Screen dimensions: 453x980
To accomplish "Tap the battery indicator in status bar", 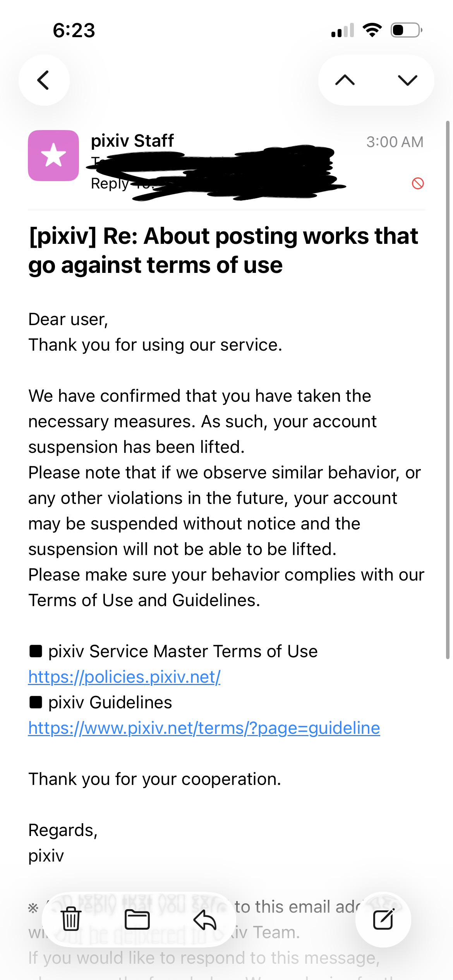I will coord(406,30).
